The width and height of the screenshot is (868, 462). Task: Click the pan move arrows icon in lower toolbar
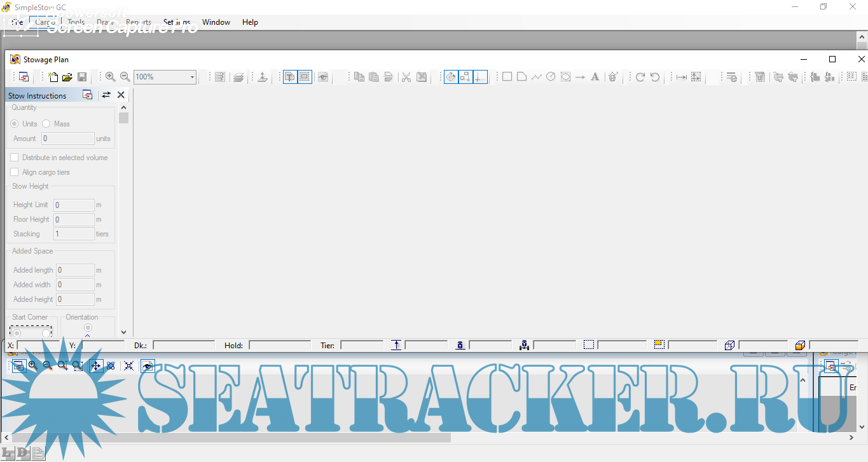click(96, 365)
